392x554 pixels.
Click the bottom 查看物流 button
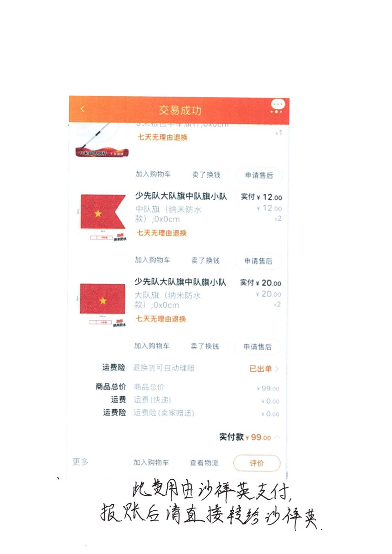tap(204, 463)
